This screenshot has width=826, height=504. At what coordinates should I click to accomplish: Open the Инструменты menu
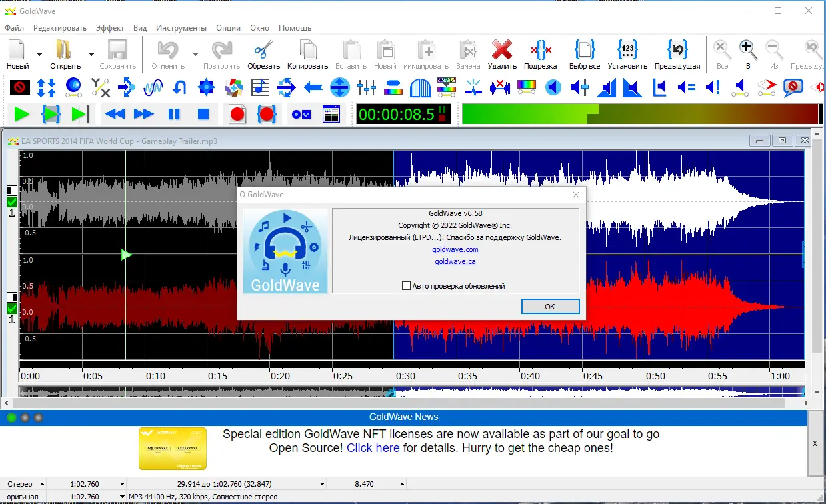pyautogui.click(x=181, y=28)
